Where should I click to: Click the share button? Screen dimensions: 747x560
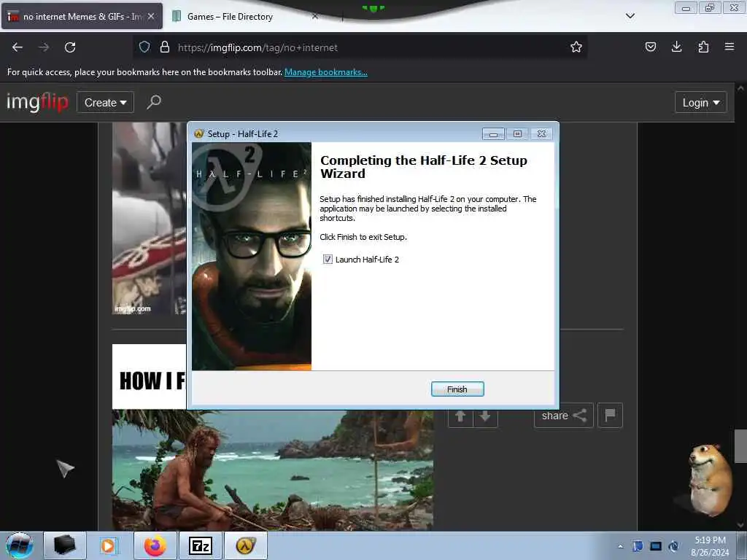click(564, 415)
